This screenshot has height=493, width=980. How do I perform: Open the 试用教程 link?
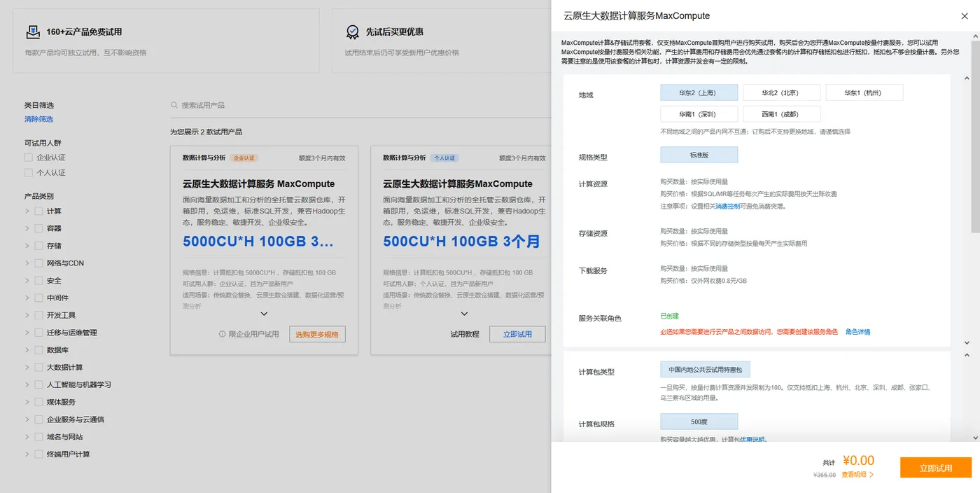pos(465,334)
